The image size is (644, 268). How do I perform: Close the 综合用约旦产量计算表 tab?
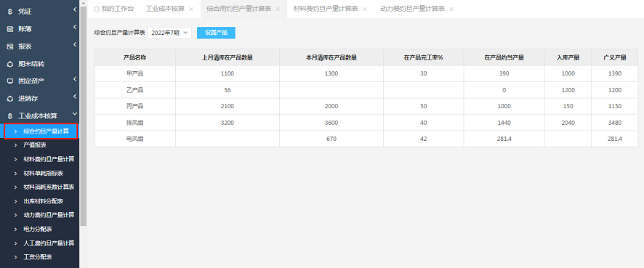click(x=278, y=9)
